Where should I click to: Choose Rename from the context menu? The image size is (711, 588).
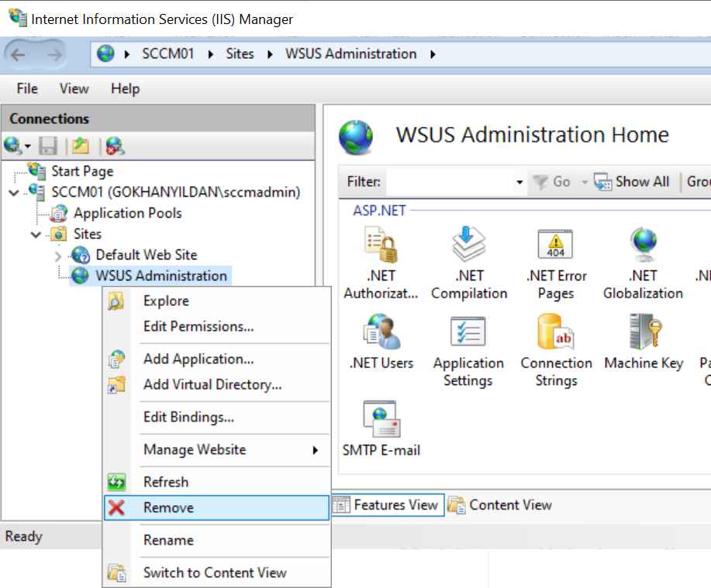[217, 540]
